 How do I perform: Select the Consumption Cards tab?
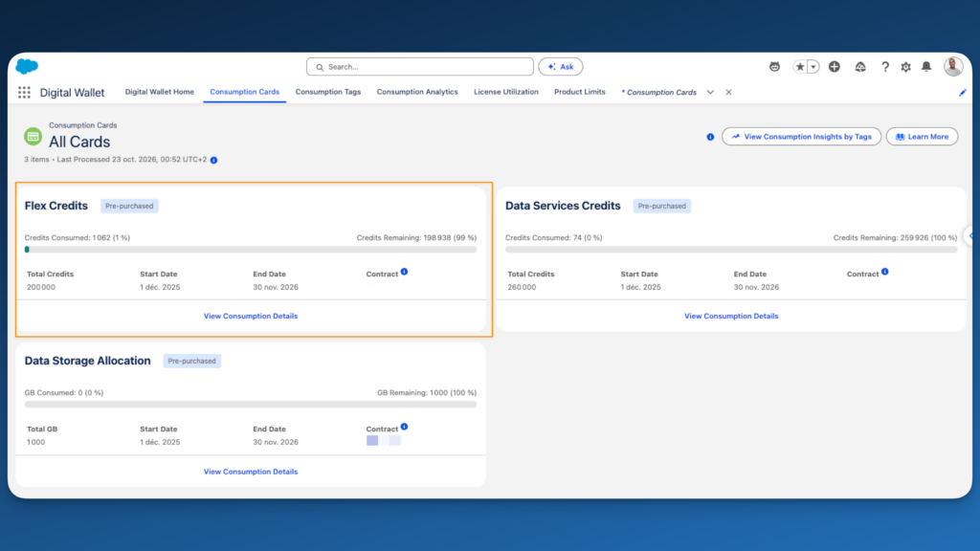[244, 92]
